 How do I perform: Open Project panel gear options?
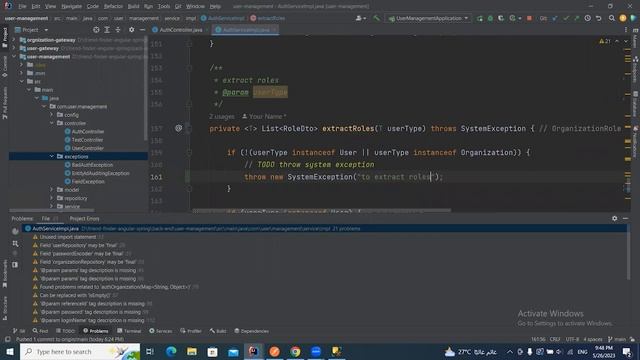[x=131, y=30]
